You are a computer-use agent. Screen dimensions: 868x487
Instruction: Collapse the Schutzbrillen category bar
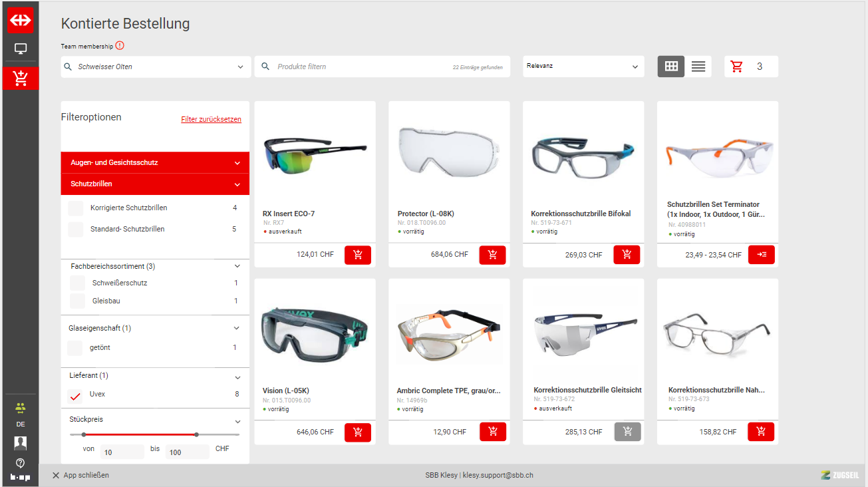point(237,184)
